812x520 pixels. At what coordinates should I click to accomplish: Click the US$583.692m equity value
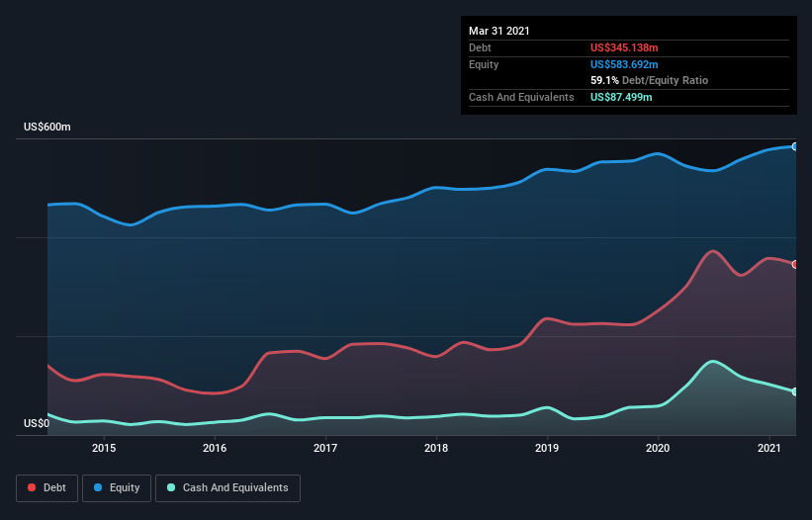(624, 64)
